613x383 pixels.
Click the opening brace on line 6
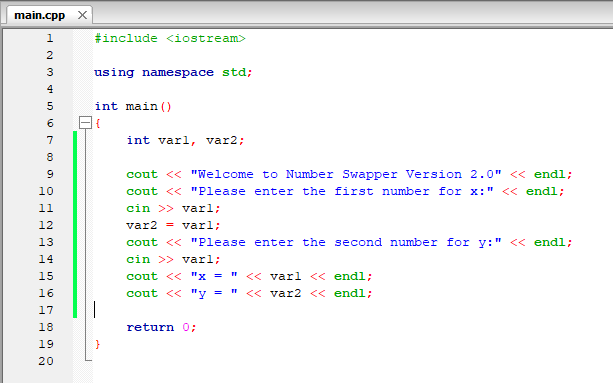click(x=98, y=123)
